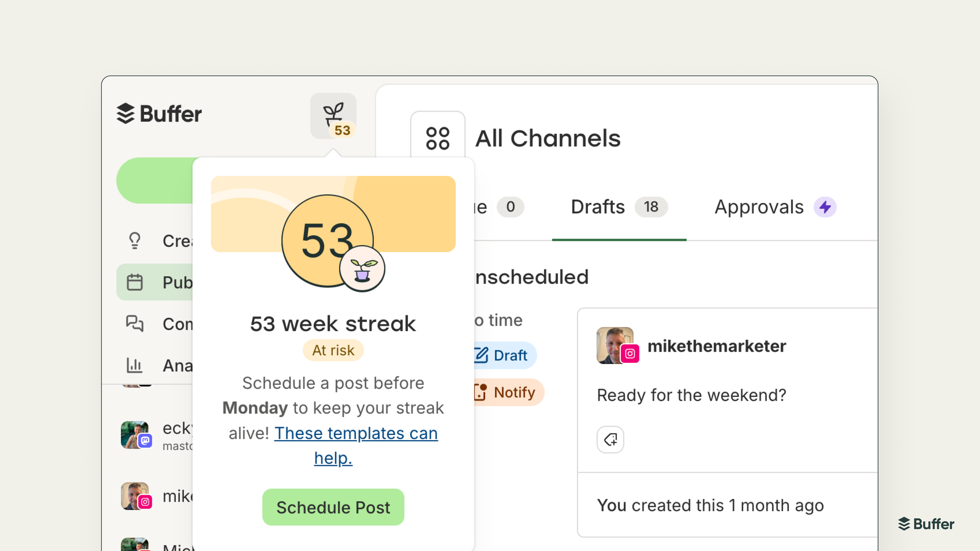
Task: Select the Instagram channel avatar in sidebar
Action: click(135, 496)
